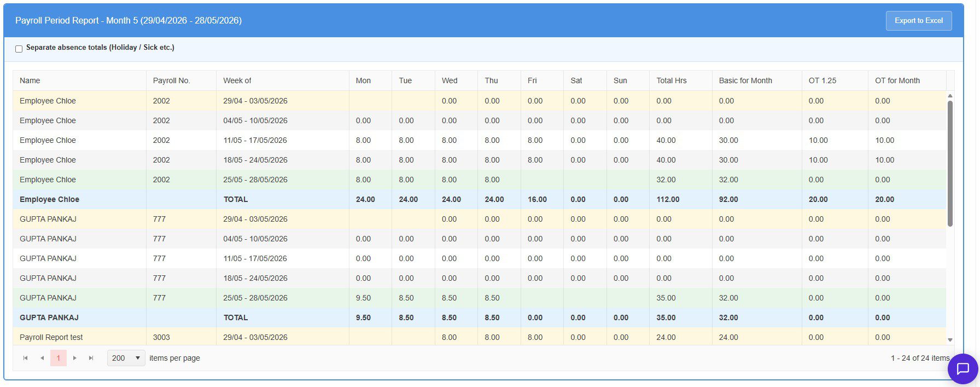Click GUPTA PANKAJ total hours 35.00 in TOTAL row
The height and width of the screenshot is (387, 980).
click(x=666, y=317)
